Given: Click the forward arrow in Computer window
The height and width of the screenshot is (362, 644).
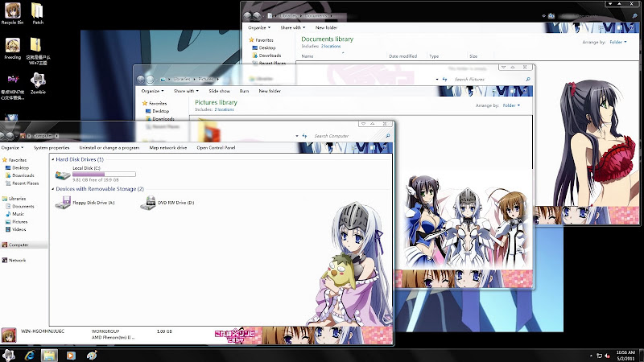Looking at the screenshot, I should point(10,136).
